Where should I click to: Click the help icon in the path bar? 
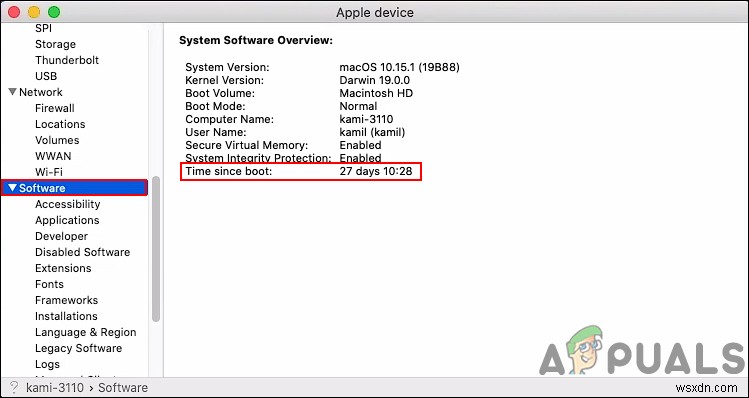(14, 387)
